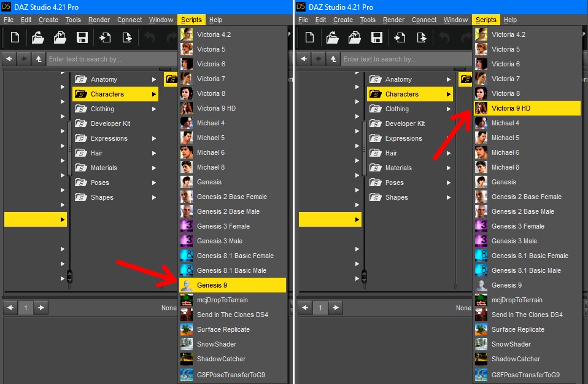Click Surface Replicate tree icon in left menu
This screenshot has width=588, height=384.
click(187, 329)
